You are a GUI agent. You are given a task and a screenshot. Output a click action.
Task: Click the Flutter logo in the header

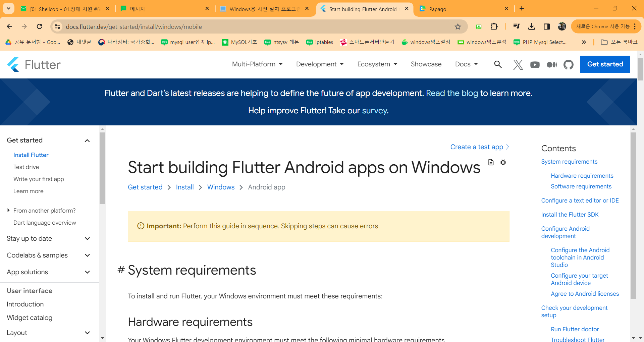point(34,64)
